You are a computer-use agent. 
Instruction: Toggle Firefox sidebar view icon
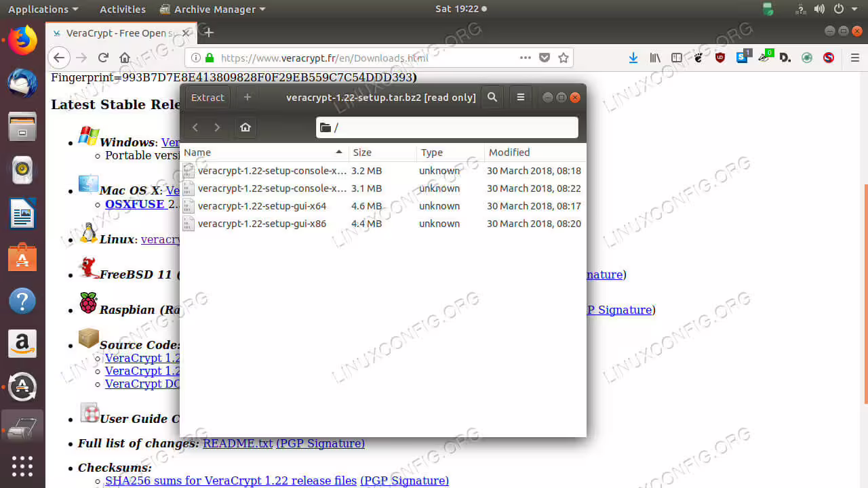(x=677, y=58)
